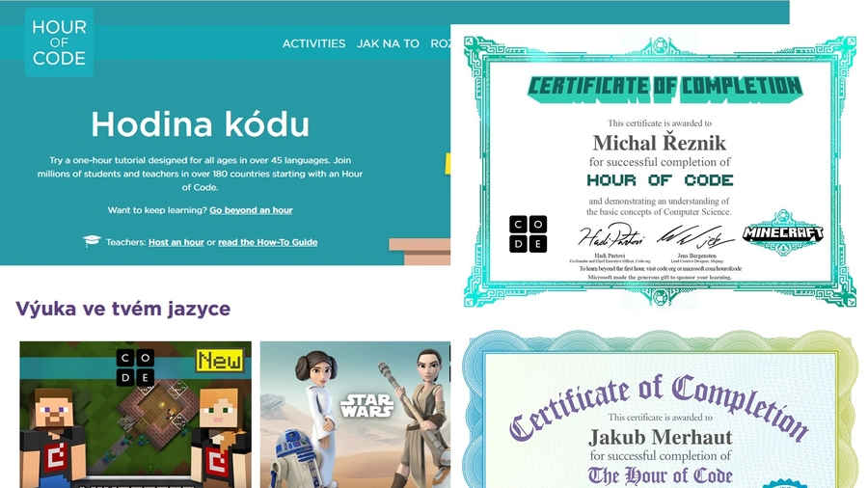This screenshot has width=868, height=488.
Task: Click 'CERTIFICATE OF COMPLETION' pixel title
Action: tap(665, 89)
